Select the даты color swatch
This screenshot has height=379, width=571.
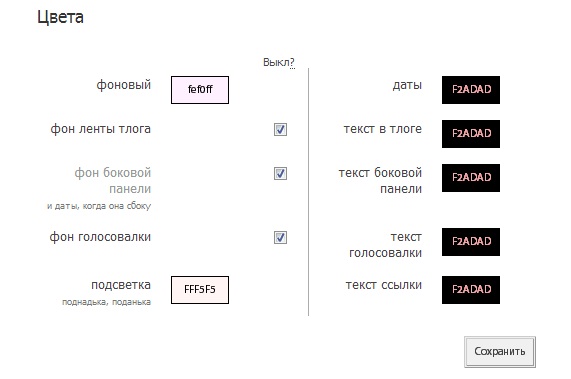tap(471, 90)
